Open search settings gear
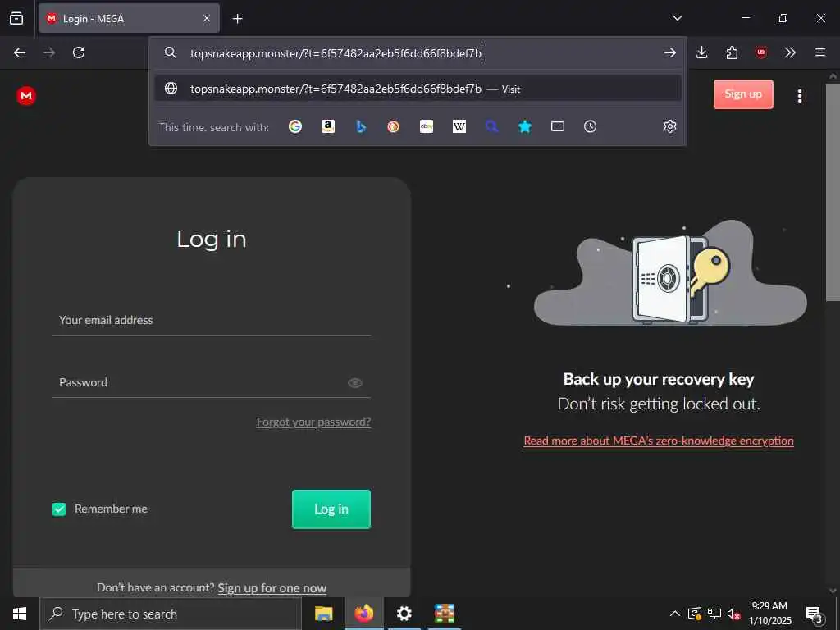Screen dimensions: 840x630 [x=669, y=126]
